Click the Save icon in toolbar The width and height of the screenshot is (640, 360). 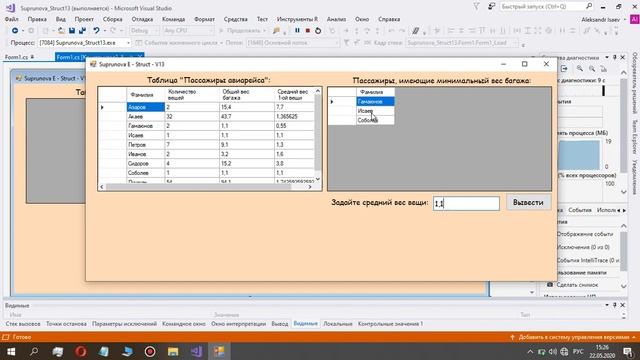click(x=72, y=31)
